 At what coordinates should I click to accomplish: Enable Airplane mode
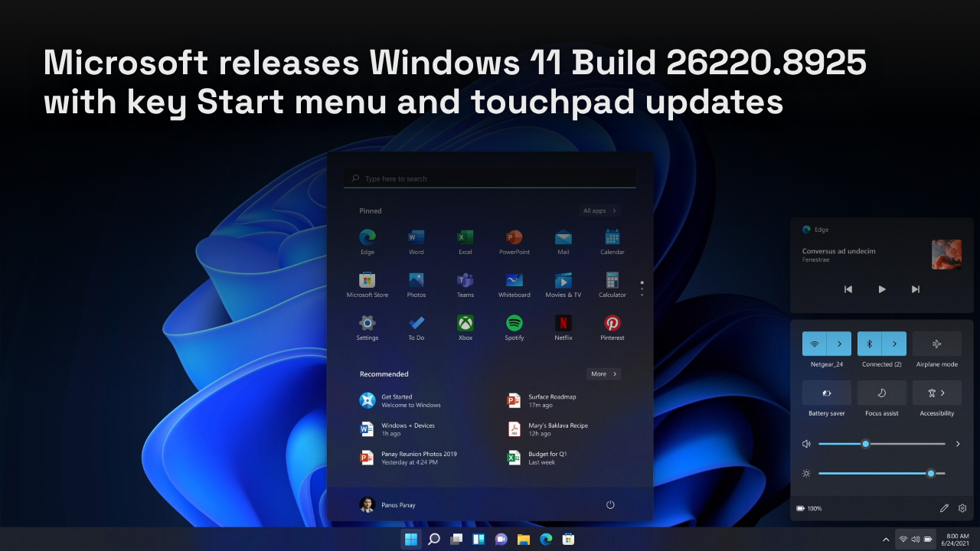tap(937, 344)
